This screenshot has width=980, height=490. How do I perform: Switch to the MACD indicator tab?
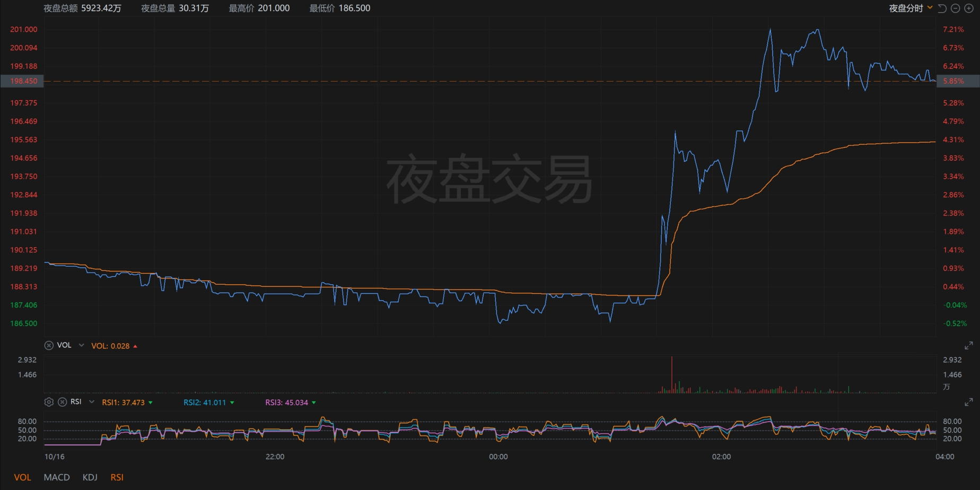click(57, 477)
